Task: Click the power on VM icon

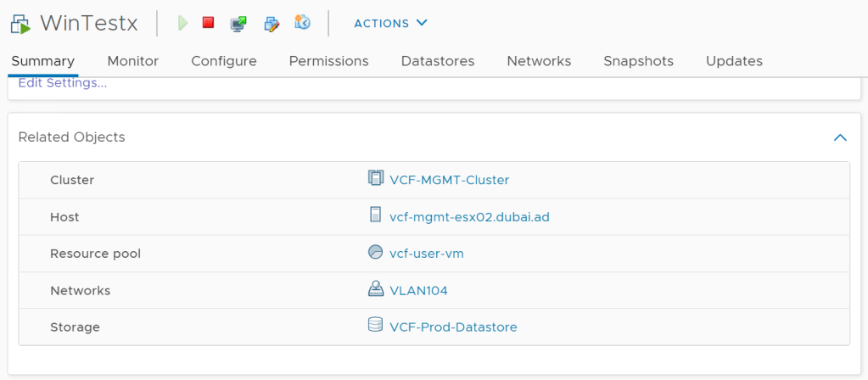Action: pyautogui.click(x=182, y=23)
